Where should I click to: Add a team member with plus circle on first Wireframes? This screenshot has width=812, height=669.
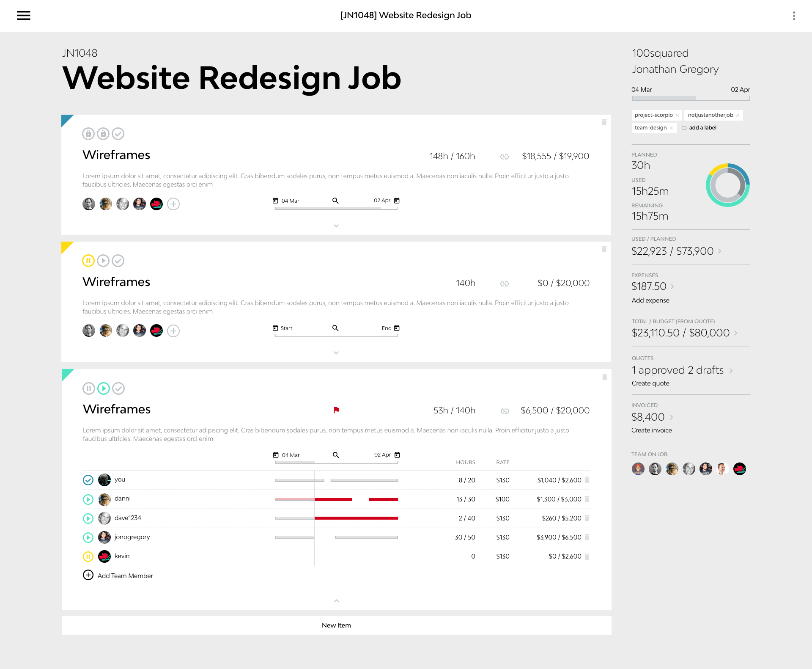[x=173, y=204]
